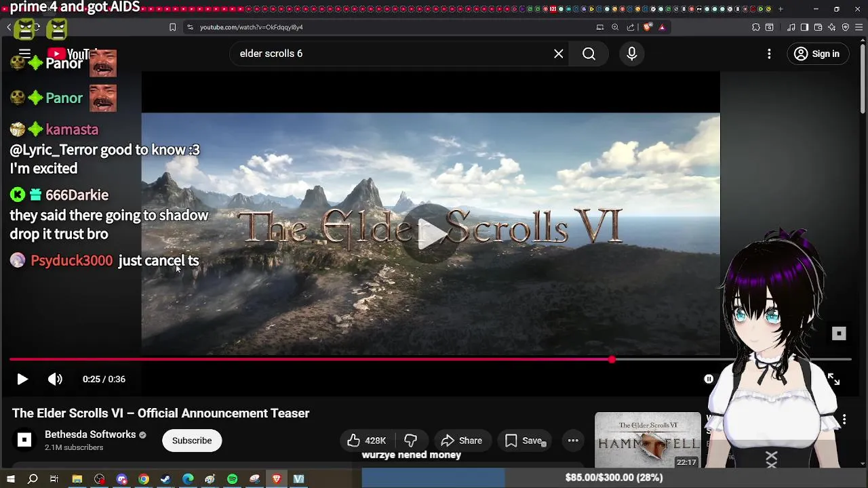Clear the search box with the X
This screenshot has height=488, width=868.
tap(558, 54)
